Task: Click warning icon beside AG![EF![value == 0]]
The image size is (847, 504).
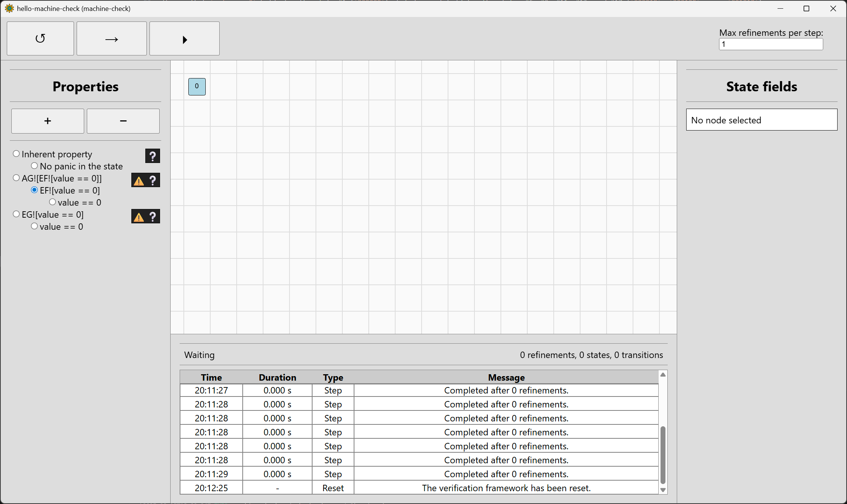Action: coord(139,181)
